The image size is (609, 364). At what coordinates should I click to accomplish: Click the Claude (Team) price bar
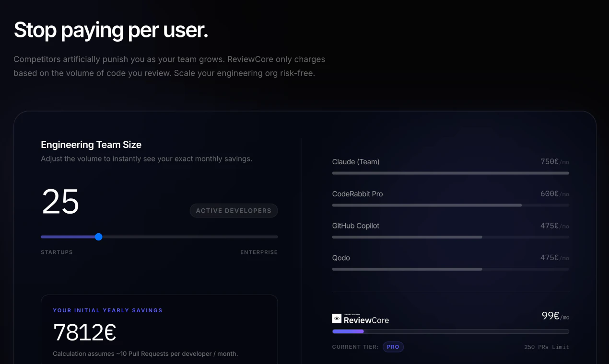pos(451,173)
